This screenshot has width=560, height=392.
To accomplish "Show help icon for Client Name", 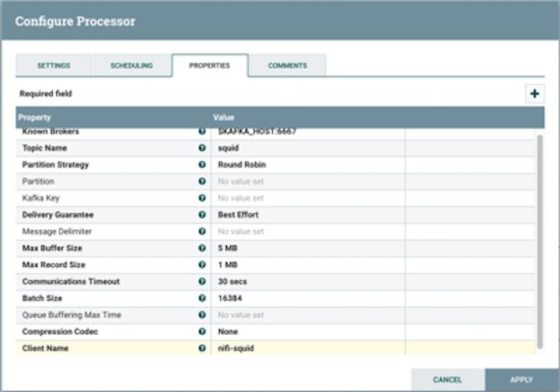I will click(202, 348).
